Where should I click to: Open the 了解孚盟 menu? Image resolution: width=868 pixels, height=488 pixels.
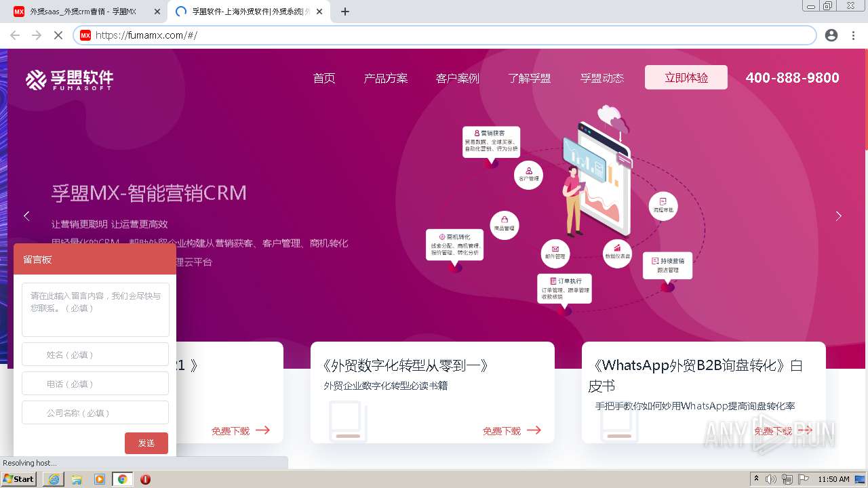coord(530,78)
